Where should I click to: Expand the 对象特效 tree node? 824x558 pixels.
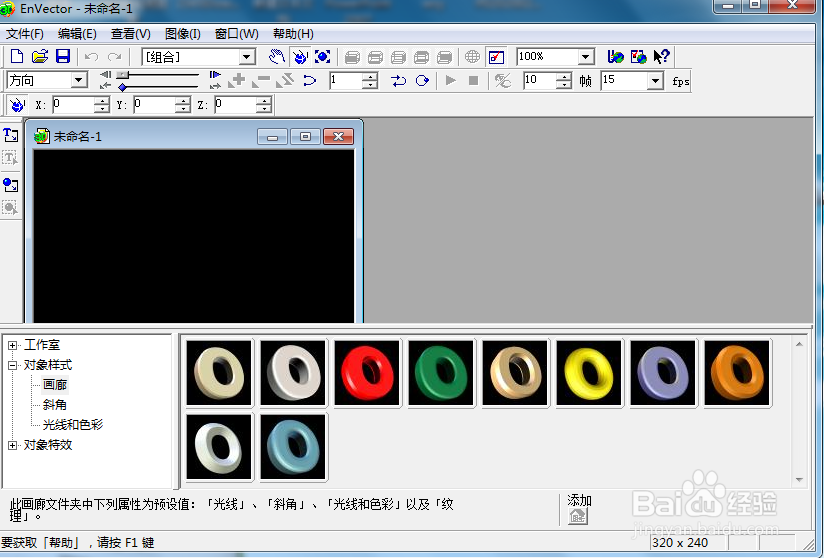pyautogui.click(x=13, y=445)
